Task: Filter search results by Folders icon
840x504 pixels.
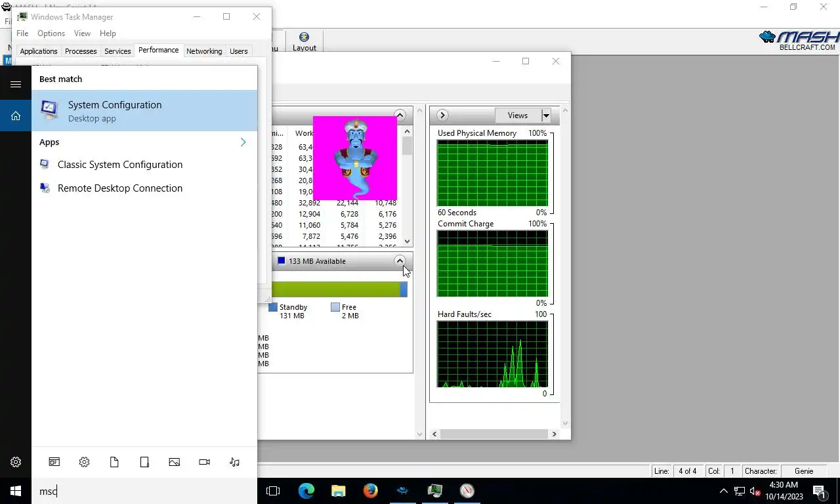Action: (x=144, y=462)
